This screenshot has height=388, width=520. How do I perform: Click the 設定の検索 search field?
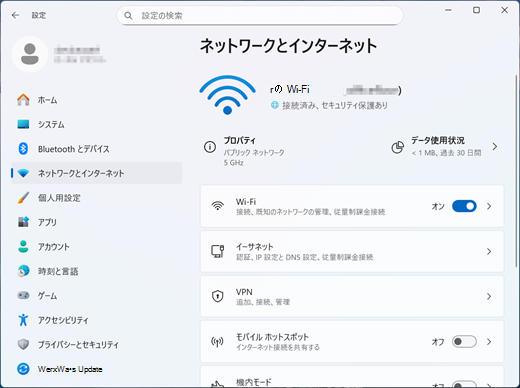pos(260,16)
